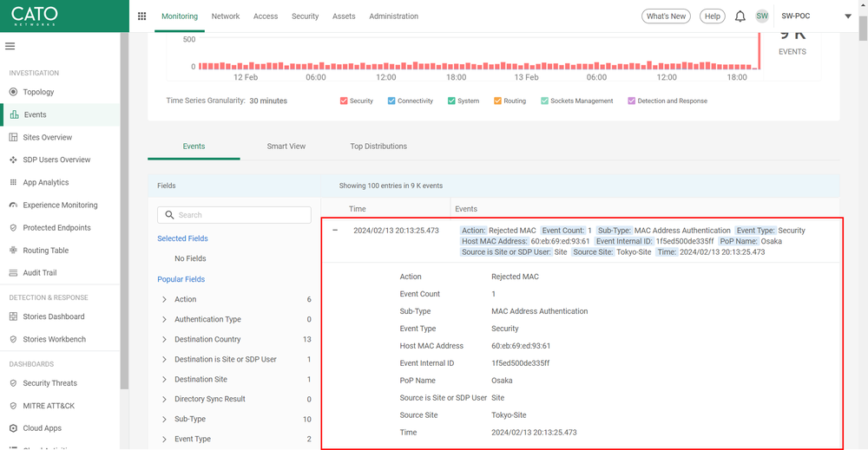Viewport: 868px width, 450px height.
Task: Collapse the expanded event row
Action: click(335, 230)
